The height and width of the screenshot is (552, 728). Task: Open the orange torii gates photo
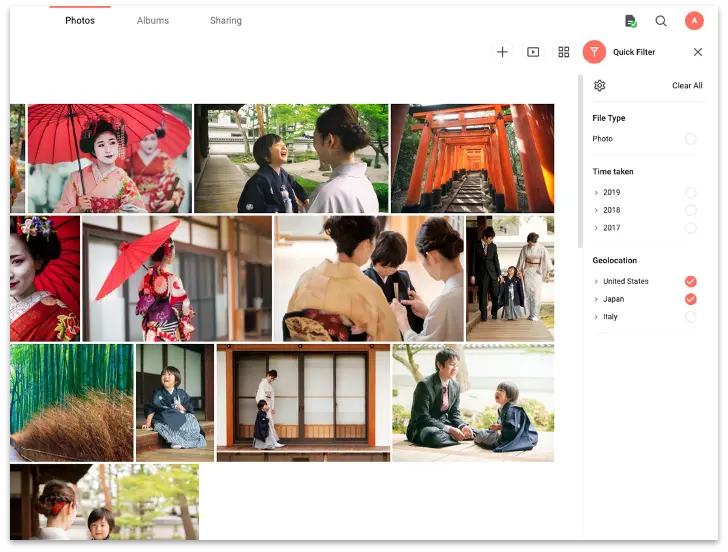[472, 158]
